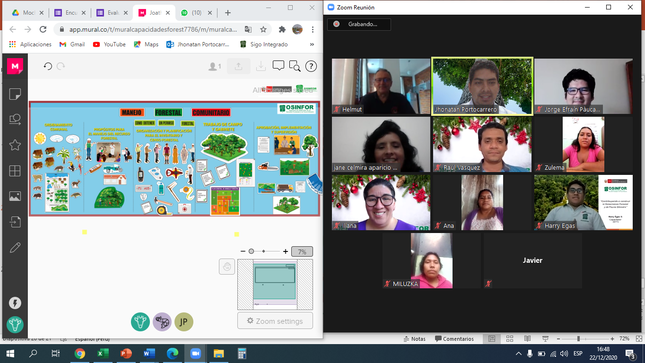The width and height of the screenshot is (645, 363).
Task: Open the images tool in Mural sidebar
Action: (x=15, y=196)
